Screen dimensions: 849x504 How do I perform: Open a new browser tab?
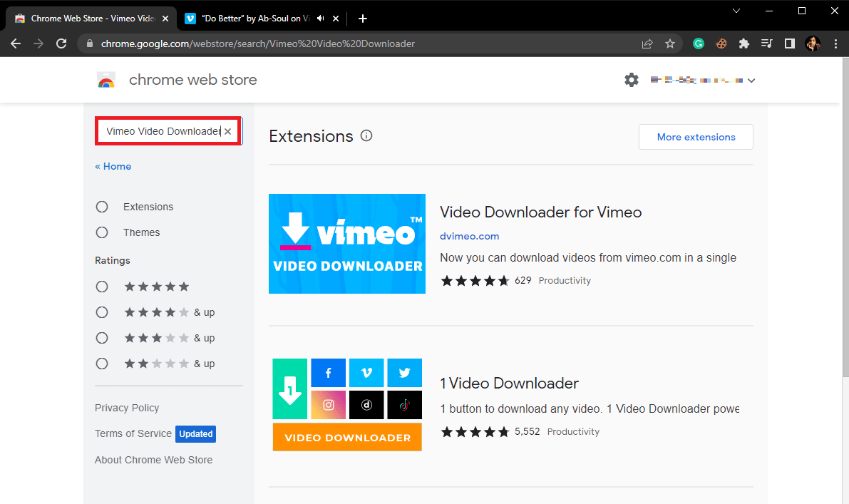tap(363, 19)
